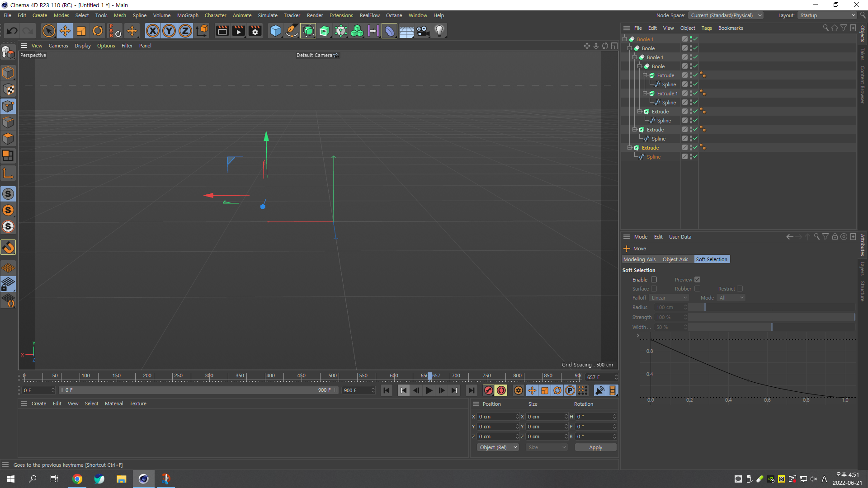
Task: Adjust the Radius slider
Action: [771, 307]
